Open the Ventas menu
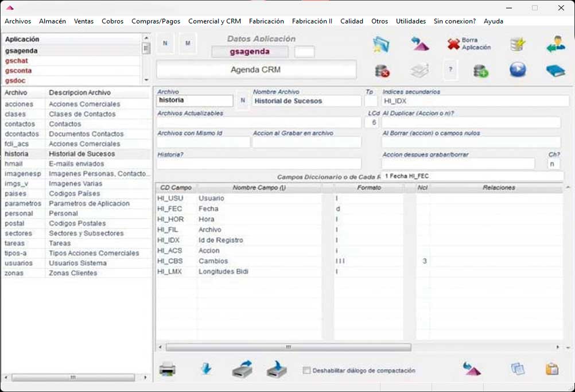This screenshot has width=575, height=392. click(84, 21)
